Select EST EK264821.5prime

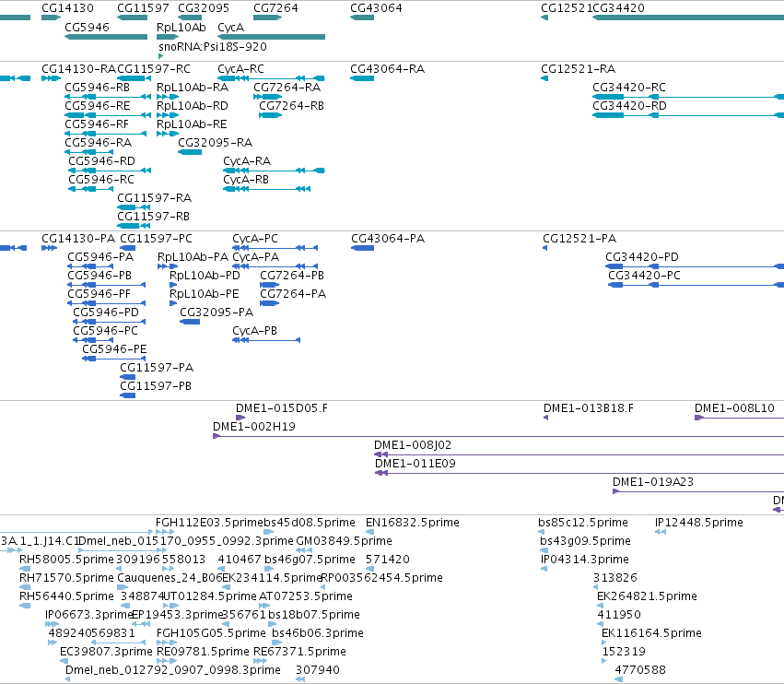(x=647, y=596)
